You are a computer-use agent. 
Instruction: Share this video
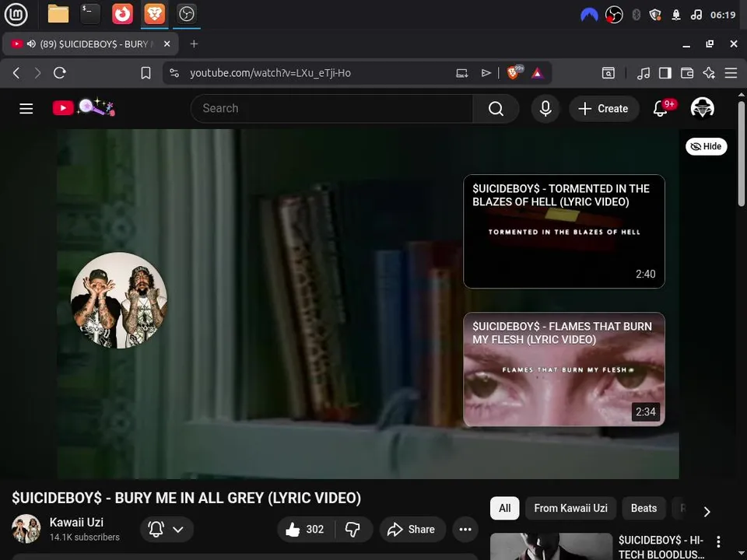pyautogui.click(x=412, y=529)
